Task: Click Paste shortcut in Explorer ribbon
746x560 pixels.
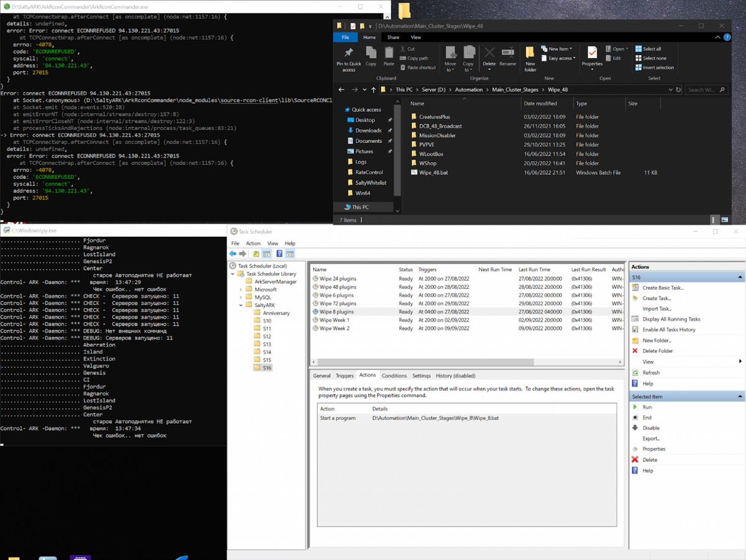Action: point(418,67)
